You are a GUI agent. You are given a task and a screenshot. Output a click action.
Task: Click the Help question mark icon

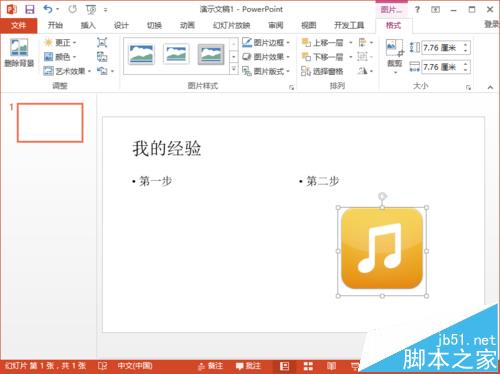pos(417,9)
